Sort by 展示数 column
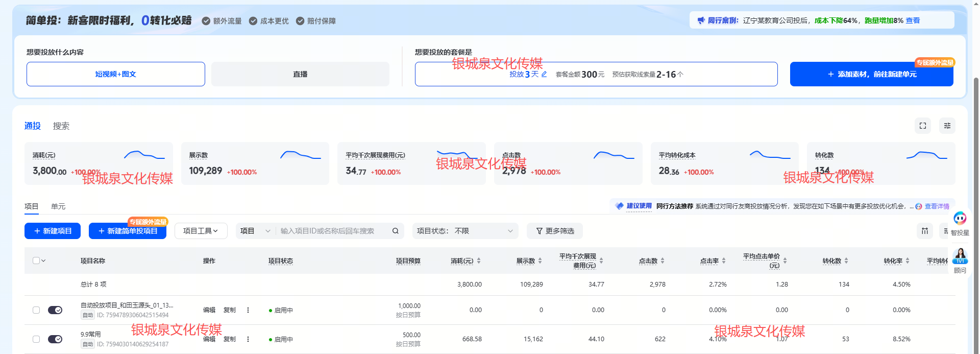This screenshot has height=354, width=980. tap(540, 261)
